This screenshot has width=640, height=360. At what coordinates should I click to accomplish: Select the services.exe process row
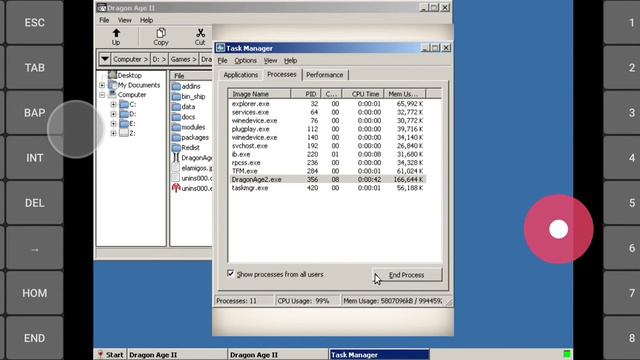(x=327, y=112)
